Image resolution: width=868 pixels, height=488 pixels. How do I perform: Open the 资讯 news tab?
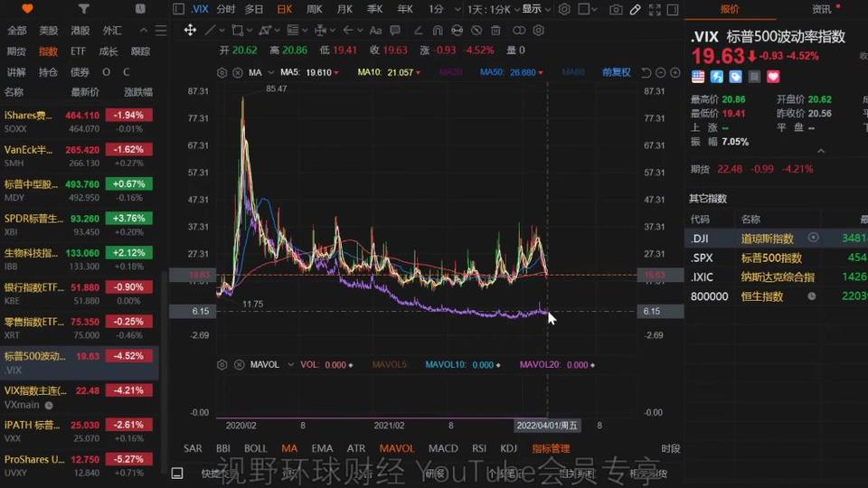tap(822, 9)
